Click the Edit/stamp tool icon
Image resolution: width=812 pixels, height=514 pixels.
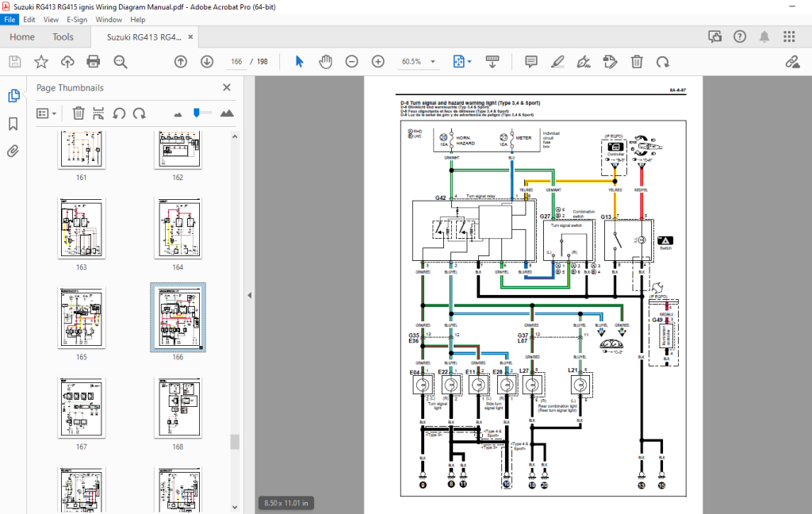pos(610,62)
